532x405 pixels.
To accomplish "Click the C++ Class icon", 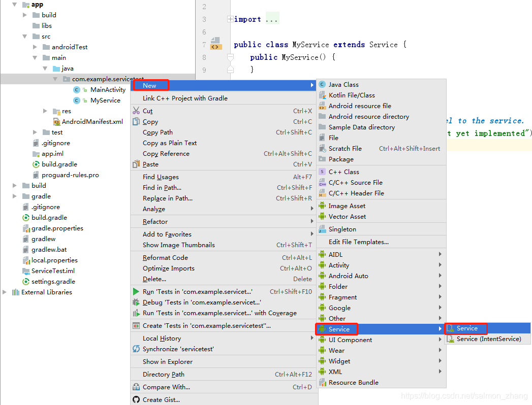I will (x=322, y=172).
